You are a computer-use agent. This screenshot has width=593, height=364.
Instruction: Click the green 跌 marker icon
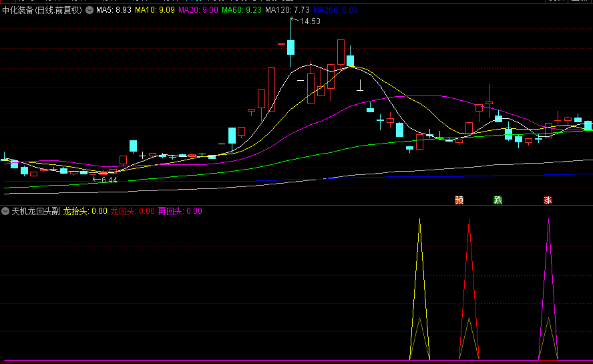498,200
